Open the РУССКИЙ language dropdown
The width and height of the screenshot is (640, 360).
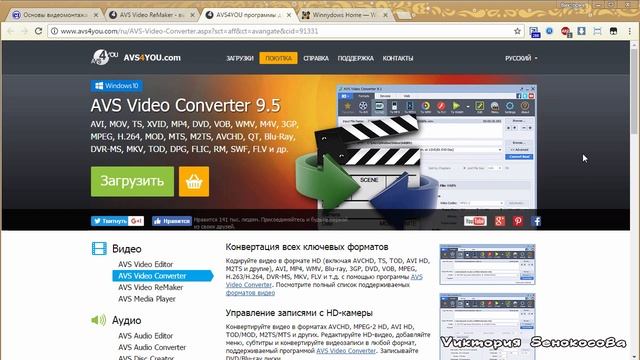pos(521,58)
